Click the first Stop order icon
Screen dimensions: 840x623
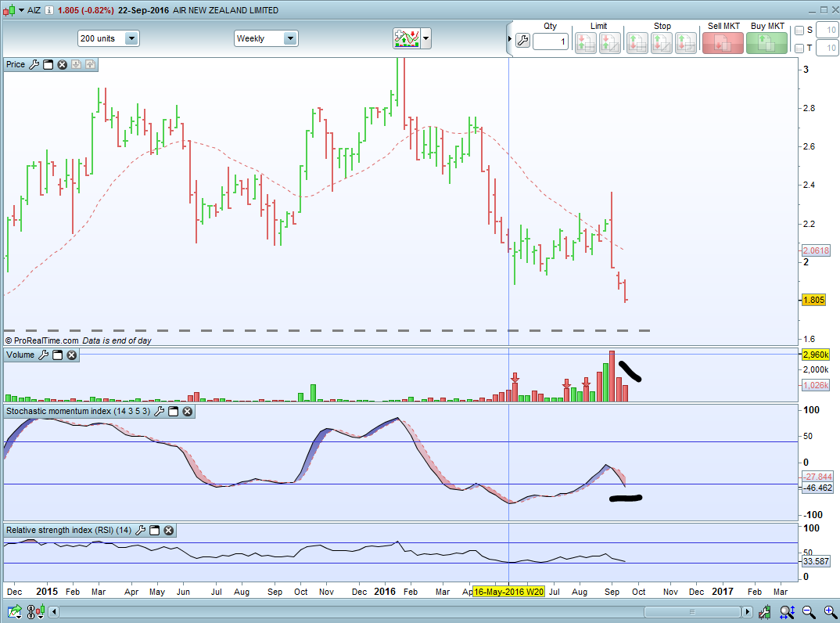637,43
